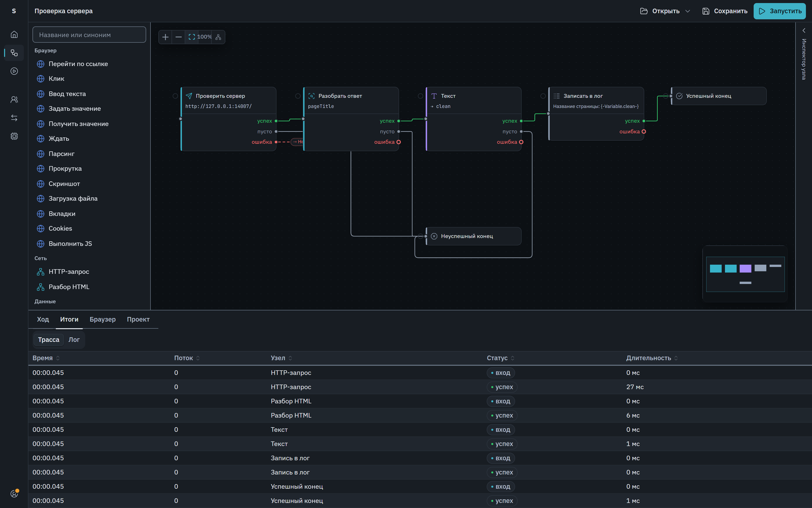The width and height of the screenshot is (812, 508).
Task: Switch to the Итоги tab
Action: pyautogui.click(x=69, y=319)
